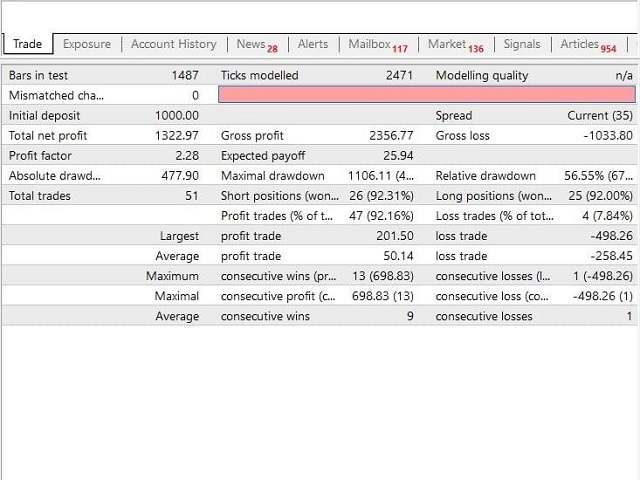Screen dimensions: 640x480
Task: Click the Profit factor label
Action: [40, 156]
